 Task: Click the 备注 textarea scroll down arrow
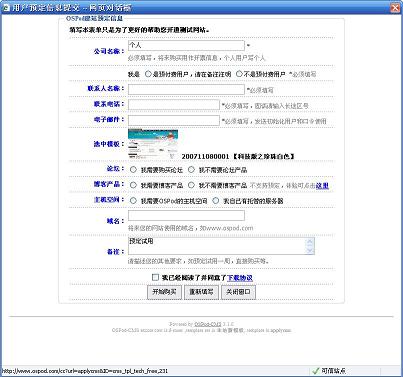[x=310, y=250]
